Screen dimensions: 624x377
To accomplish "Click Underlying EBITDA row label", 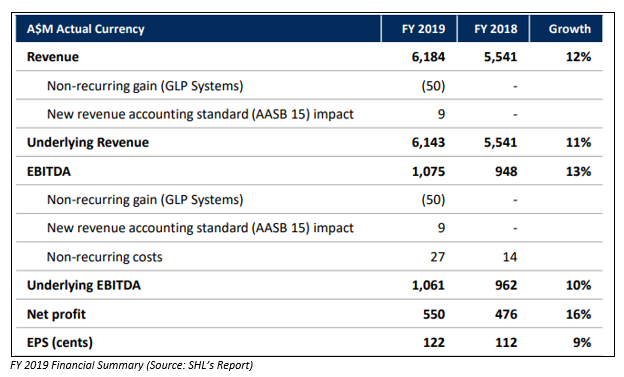I will click(x=84, y=285).
